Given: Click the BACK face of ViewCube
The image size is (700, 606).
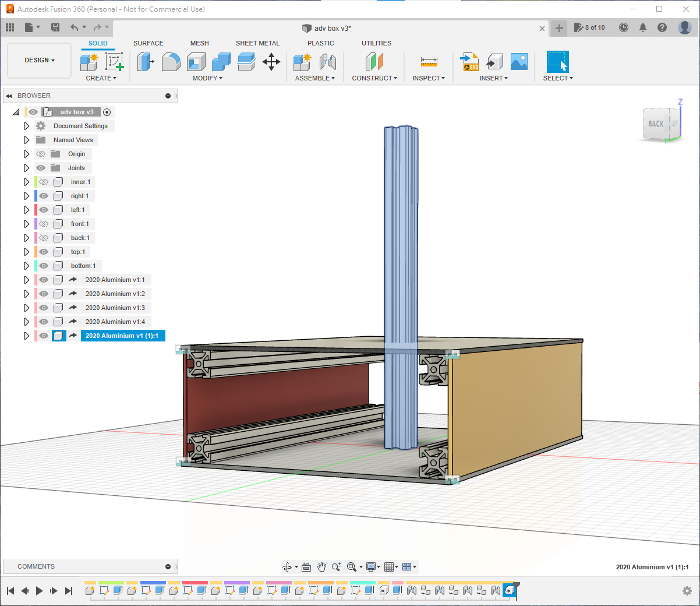Looking at the screenshot, I should (656, 124).
